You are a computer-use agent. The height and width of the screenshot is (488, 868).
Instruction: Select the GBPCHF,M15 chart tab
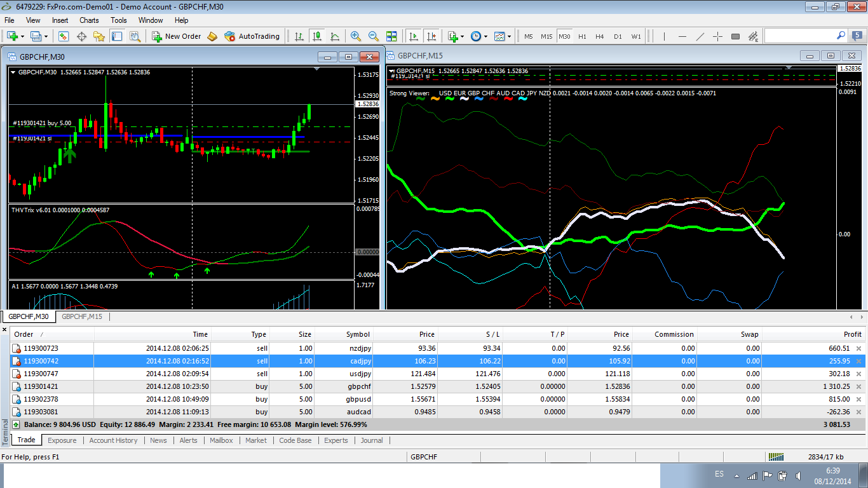pos(83,316)
